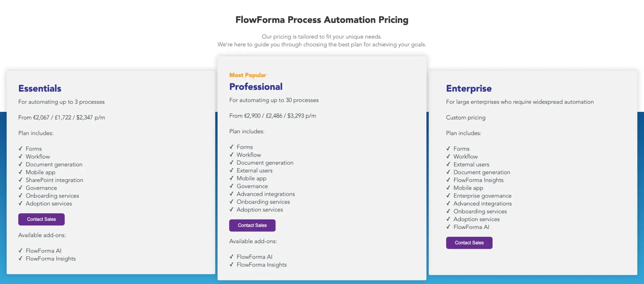
Task: Click the FlowForma AI checkmark under Enterprise
Action: pyautogui.click(x=449, y=227)
